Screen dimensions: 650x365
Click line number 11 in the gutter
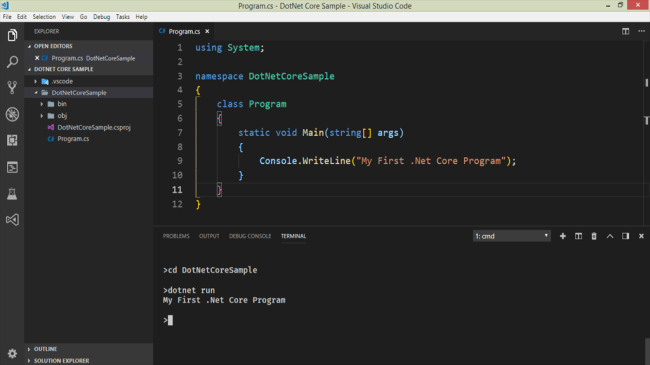[x=177, y=190]
